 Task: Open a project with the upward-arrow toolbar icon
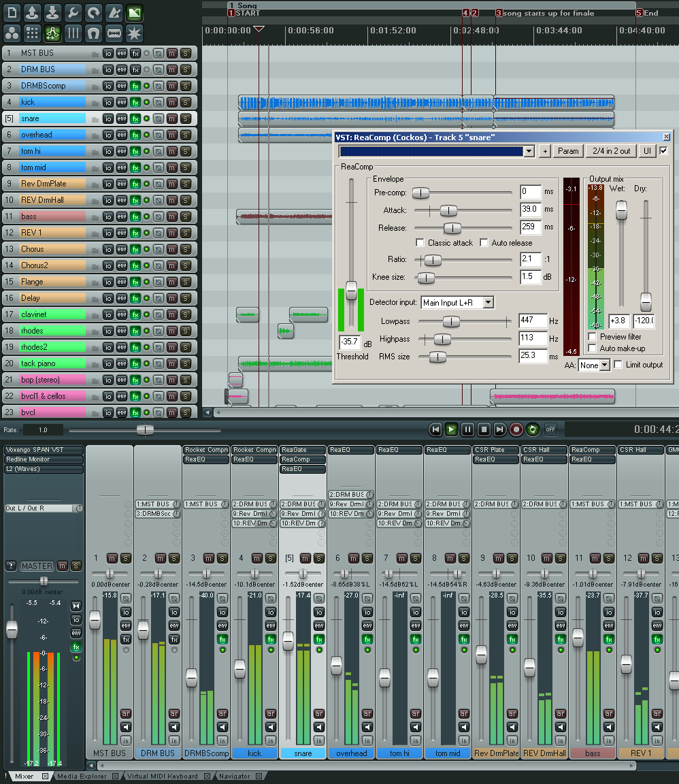click(x=33, y=12)
